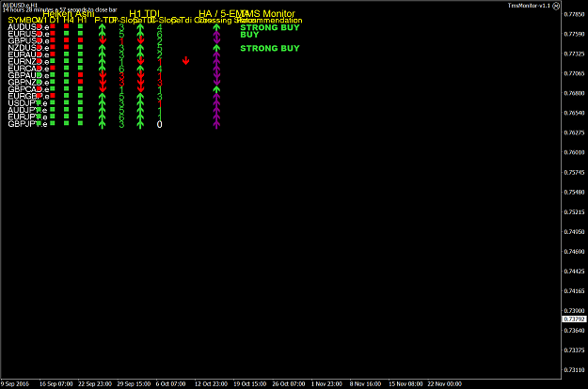Click EURUSD row BUY recommendation
The image size is (588, 389).
point(249,35)
